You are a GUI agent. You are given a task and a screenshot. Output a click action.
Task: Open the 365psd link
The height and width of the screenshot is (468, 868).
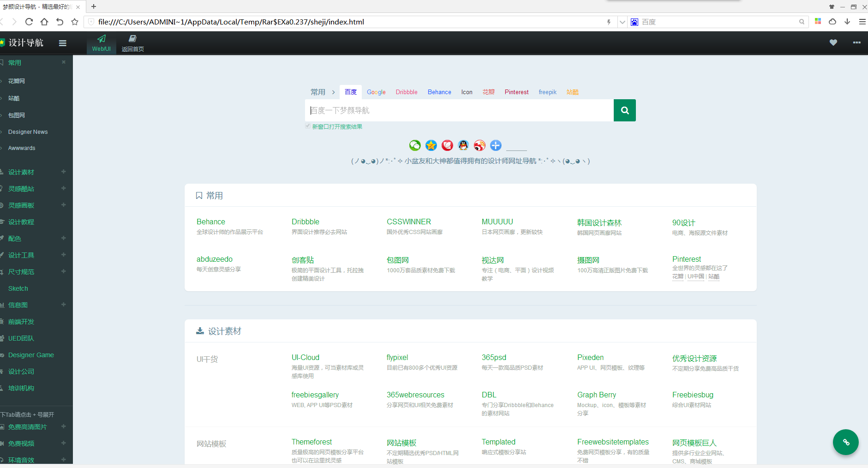coord(494,358)
